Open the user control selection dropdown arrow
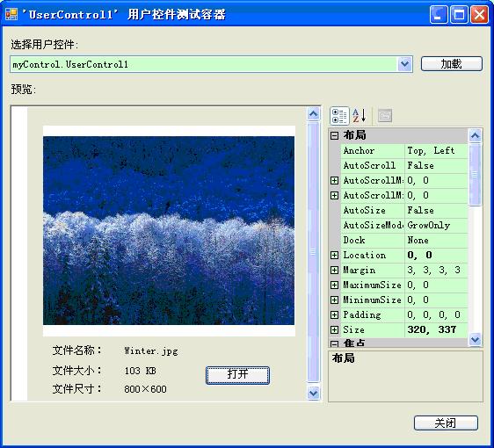 (x=404, y=64)
